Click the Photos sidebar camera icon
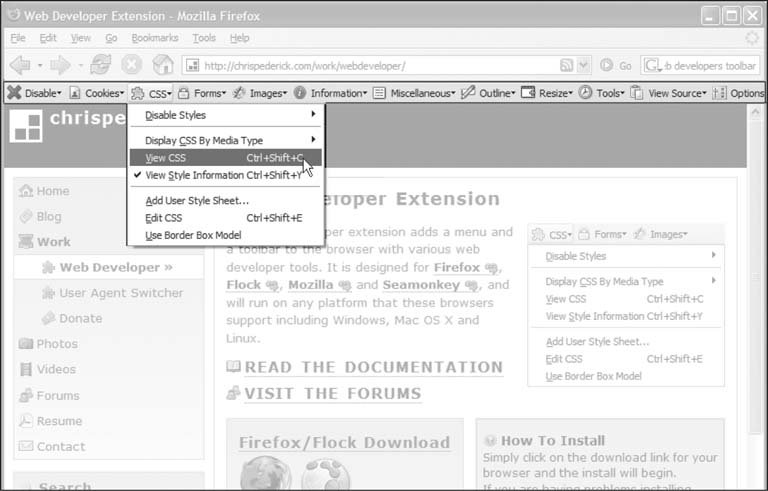The height and width of the screenshot is (491, 768). [25, 344]
